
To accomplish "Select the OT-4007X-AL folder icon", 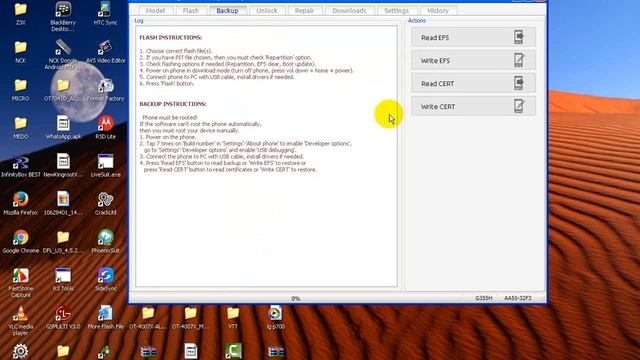I will point(148,318).
